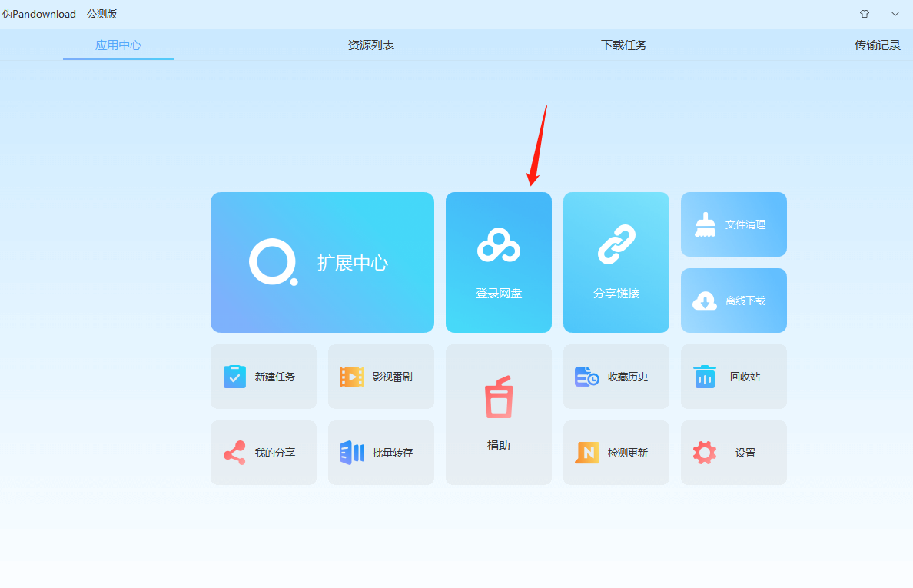The width and height of the screenshot is (913, 588).
Task: Start an 离线下载 offline download
Action: pyautogui.click(x=733, y=301)
